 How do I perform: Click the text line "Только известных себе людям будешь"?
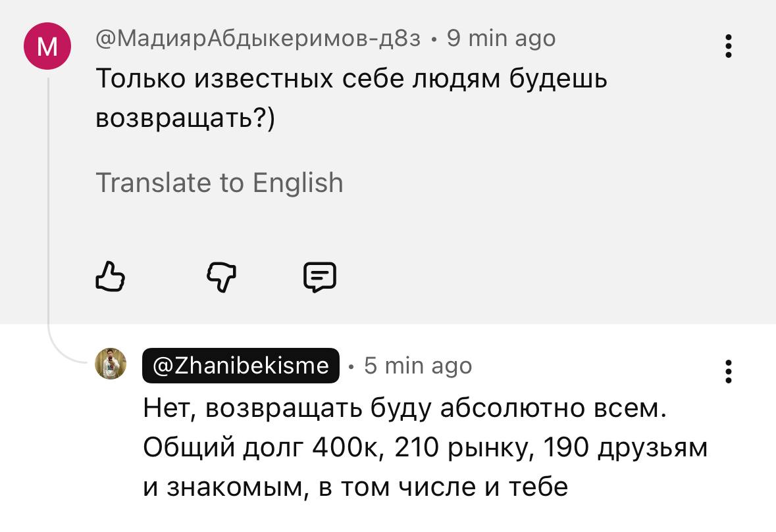click(x=351, y=79)
